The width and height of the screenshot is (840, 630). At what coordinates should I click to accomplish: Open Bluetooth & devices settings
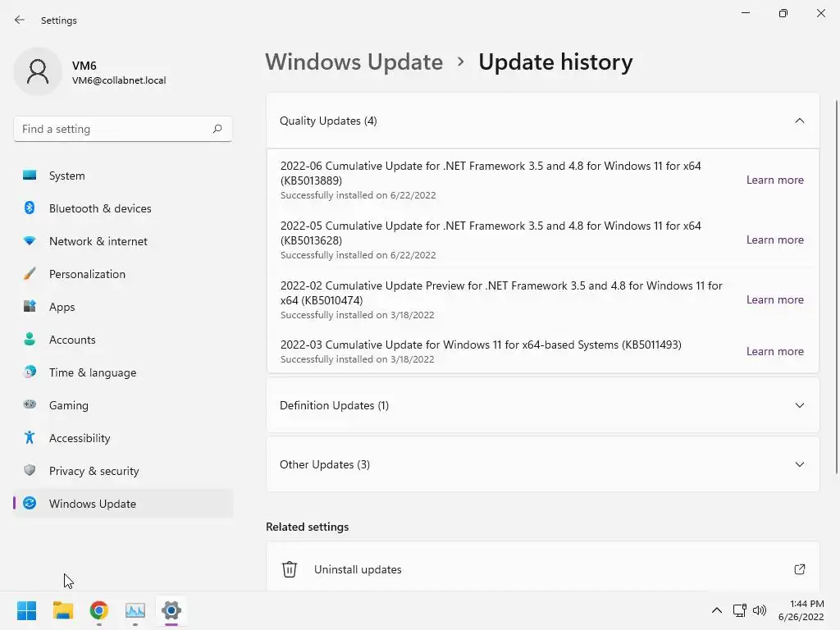tap(123, 208)
